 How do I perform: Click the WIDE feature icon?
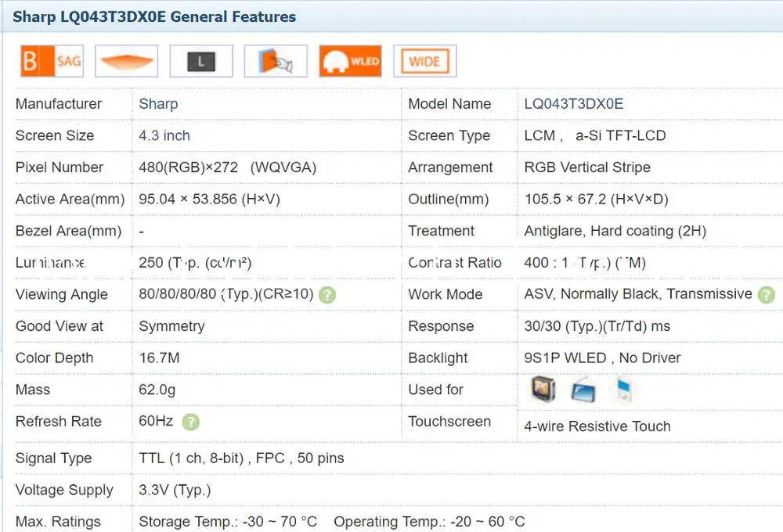pyautogui.click(x=425, y=61)
